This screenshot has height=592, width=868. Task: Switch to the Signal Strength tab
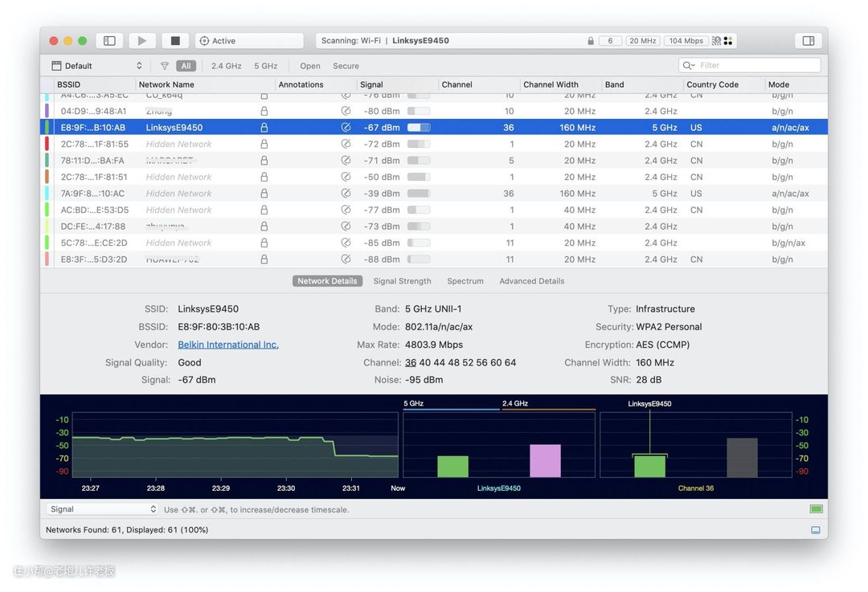click(402, 281)
